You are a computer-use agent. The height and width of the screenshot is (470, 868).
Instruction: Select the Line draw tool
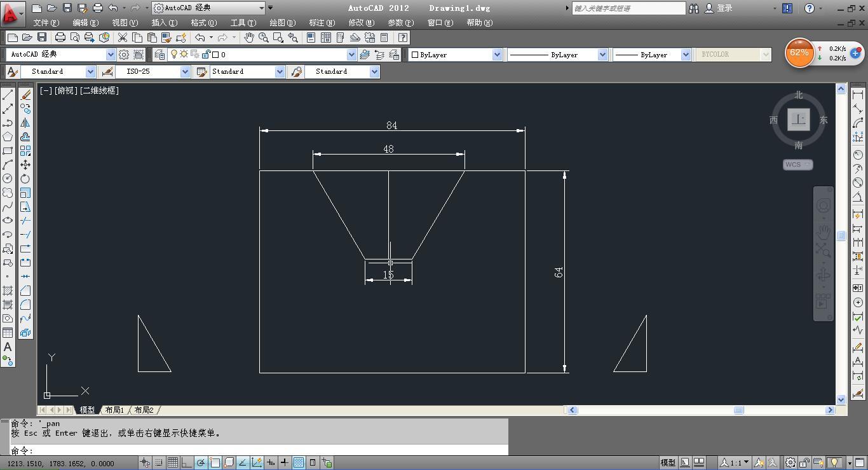tap(8, 95)
